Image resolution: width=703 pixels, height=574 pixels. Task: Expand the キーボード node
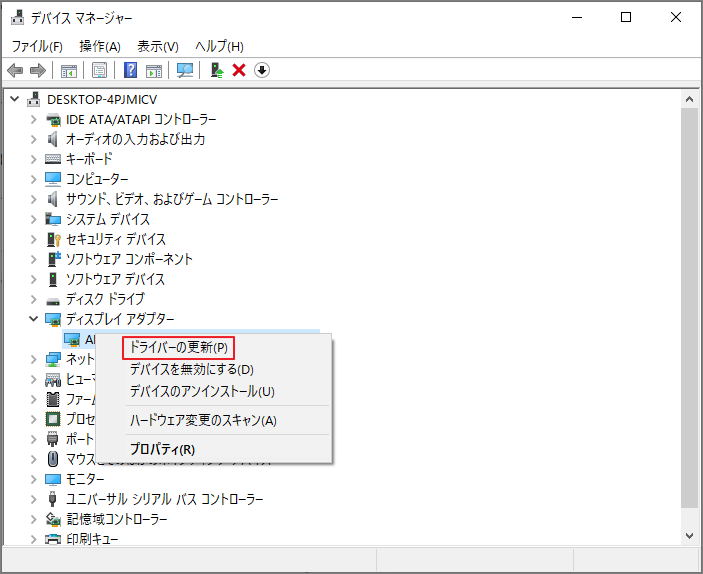click(x=34, y=159)
